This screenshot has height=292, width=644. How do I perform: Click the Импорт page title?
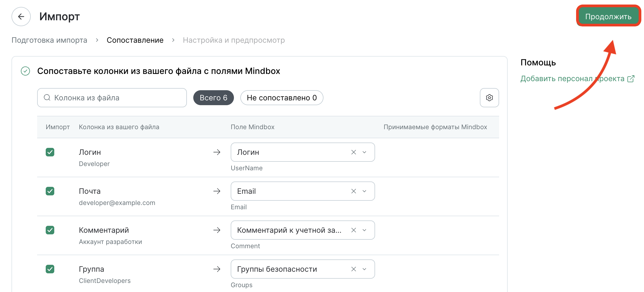60,17
